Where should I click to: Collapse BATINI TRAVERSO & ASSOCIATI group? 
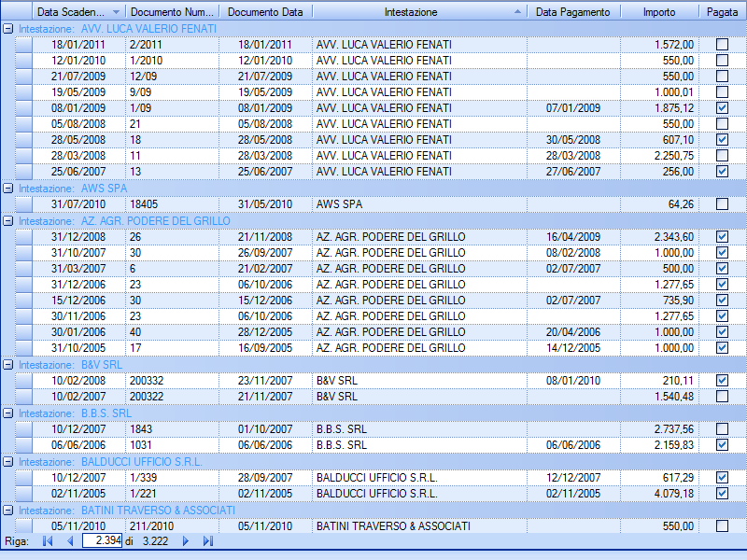(x=7, y=511)
